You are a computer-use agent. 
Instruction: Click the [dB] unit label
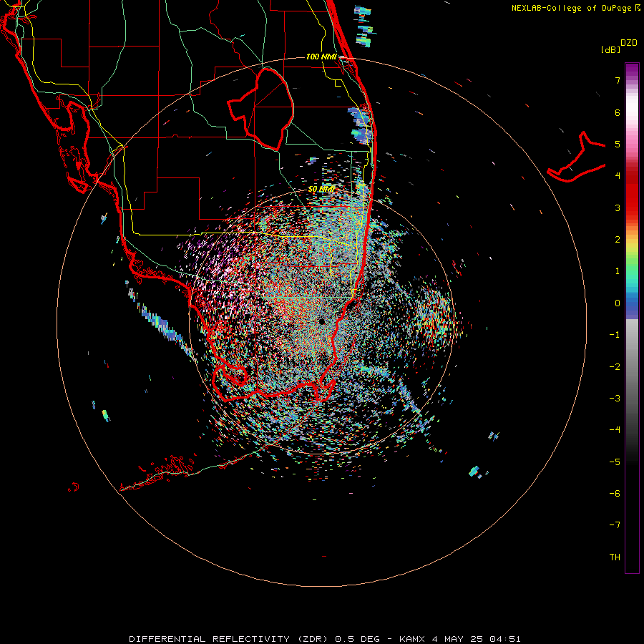point(611,49)
